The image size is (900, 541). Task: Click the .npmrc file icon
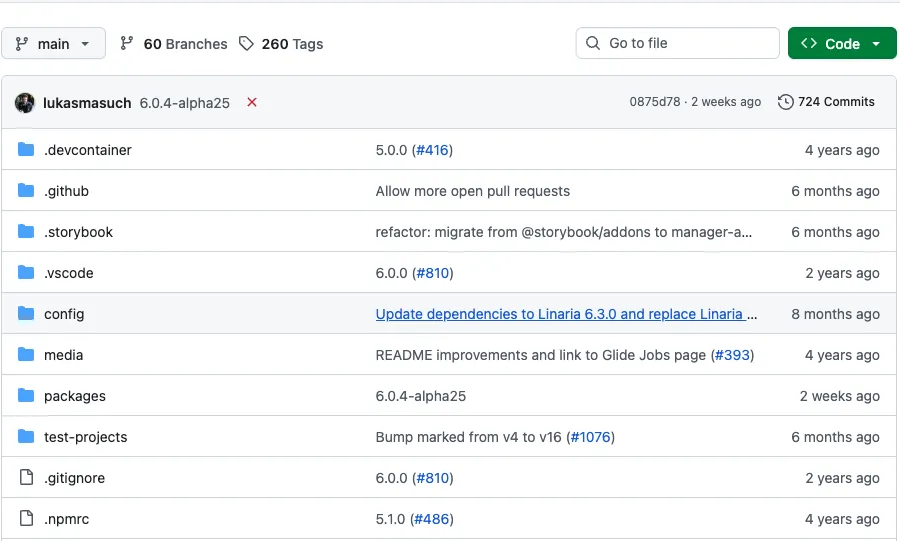[26, 519]
